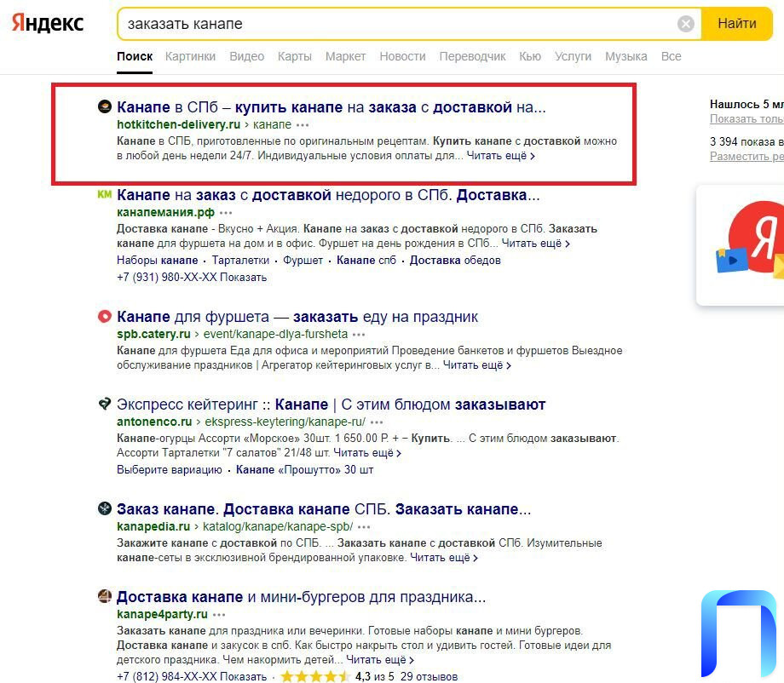784x683 pixels.
Task: Open options dots for spb.catery.ru result
Action: tap(359, 334)
